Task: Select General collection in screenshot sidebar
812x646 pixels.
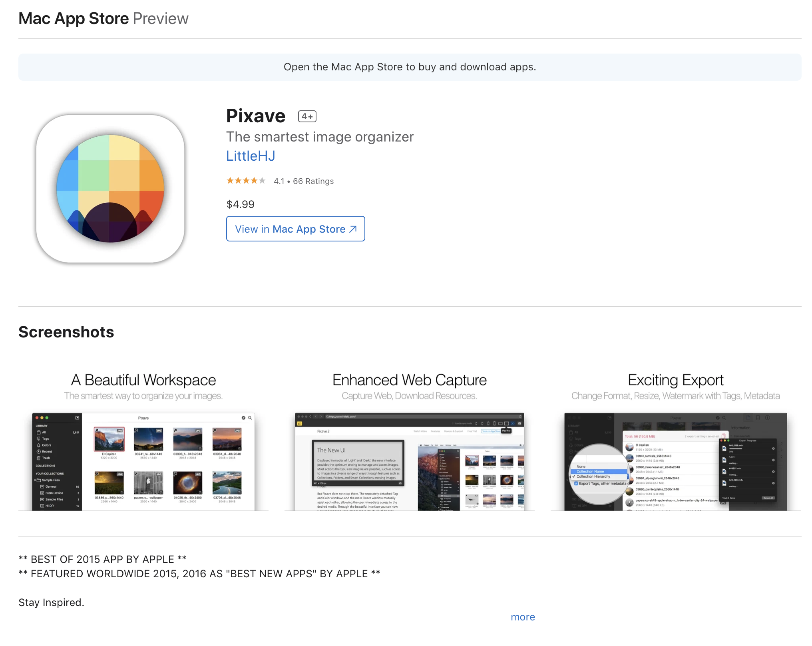Action: [x=51, y=486]
